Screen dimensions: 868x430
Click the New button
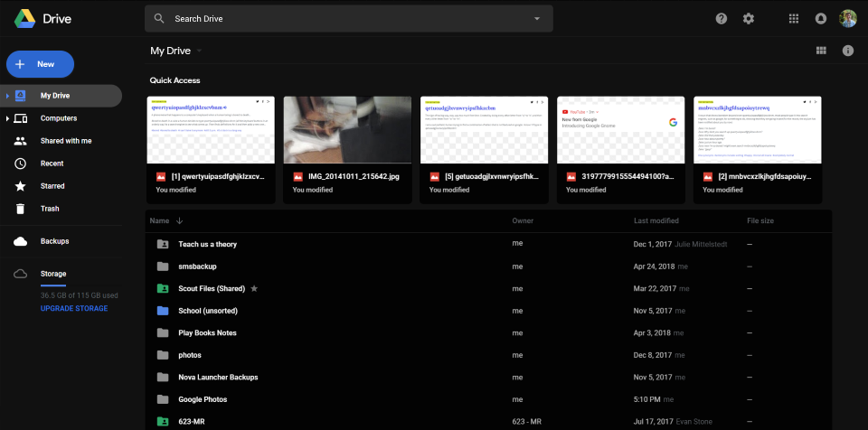[40, 64]
